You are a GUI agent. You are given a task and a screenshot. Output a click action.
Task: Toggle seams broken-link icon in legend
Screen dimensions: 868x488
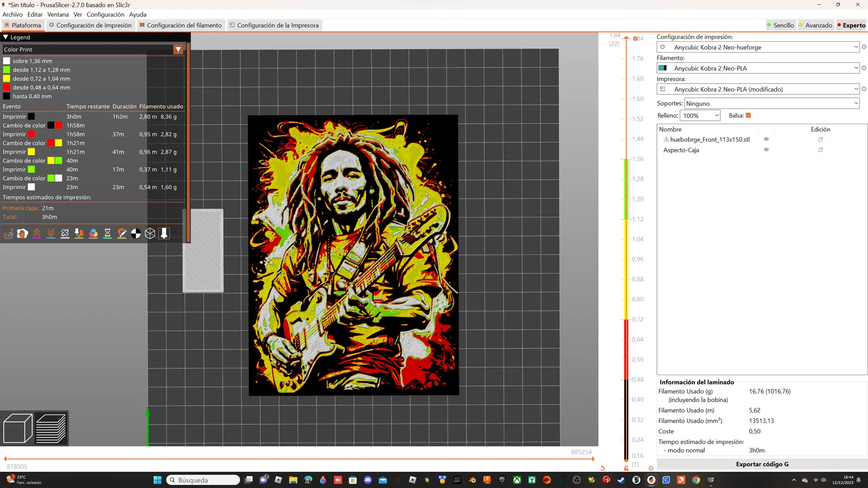click(65, 234)
